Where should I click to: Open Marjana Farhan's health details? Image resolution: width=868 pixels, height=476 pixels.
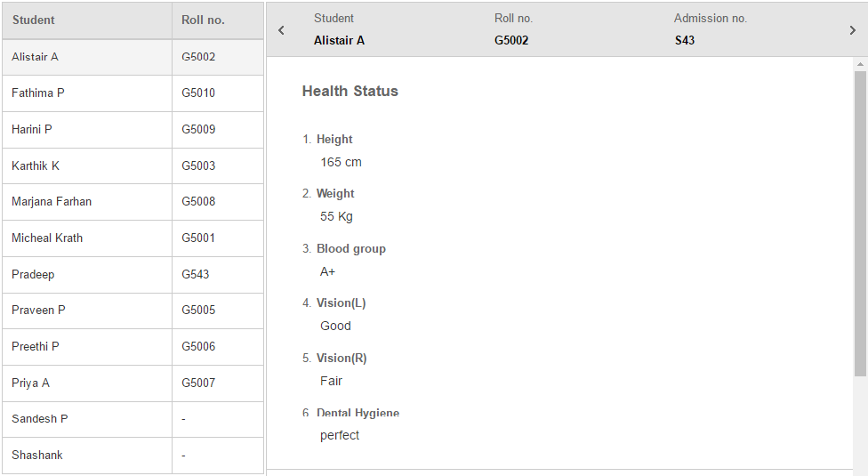point(52,202)
